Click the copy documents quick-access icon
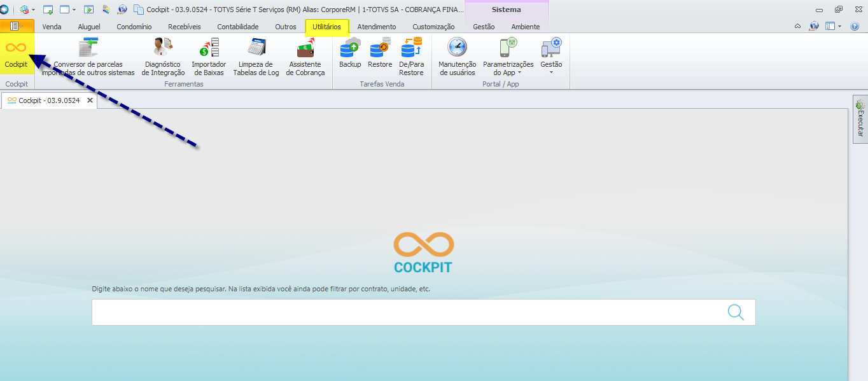 point(139,10)
